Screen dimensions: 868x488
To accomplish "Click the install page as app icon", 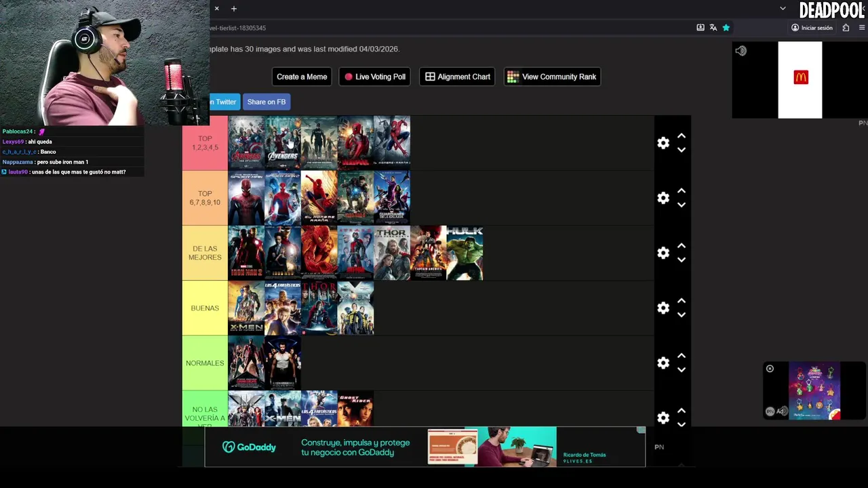I will (701, 28).
